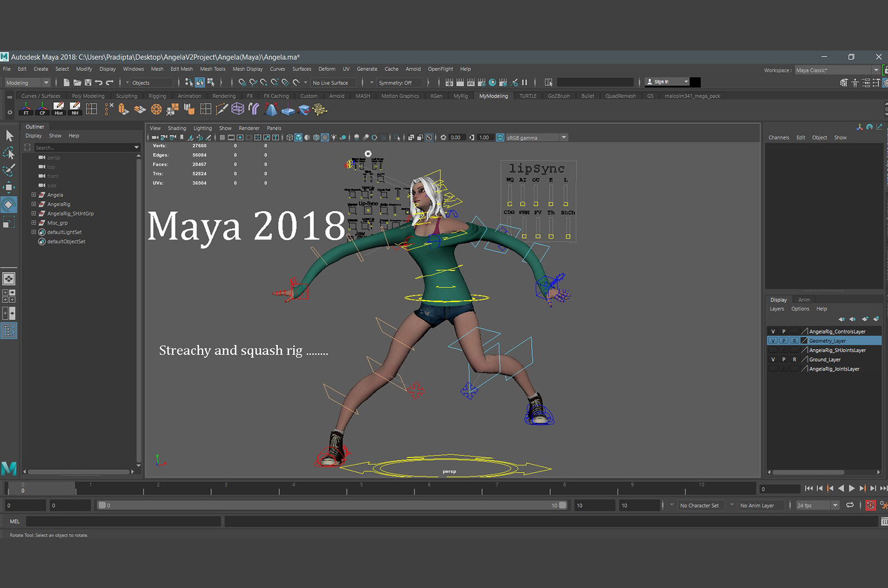The width and height of the screenshot is (888, 588).
Task: Open the Outliner panel icon in the toolbox
Action: (9, 331)
